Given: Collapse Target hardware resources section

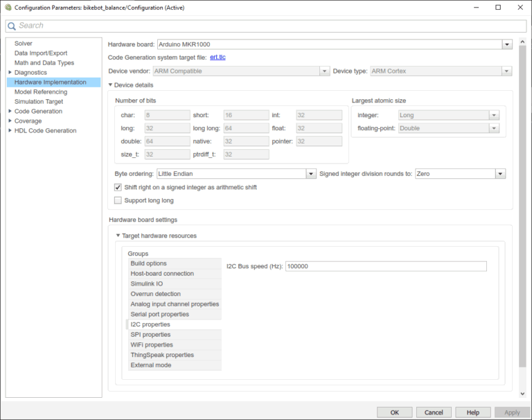Looking at the screenshot, I should [x=118, y=236].
